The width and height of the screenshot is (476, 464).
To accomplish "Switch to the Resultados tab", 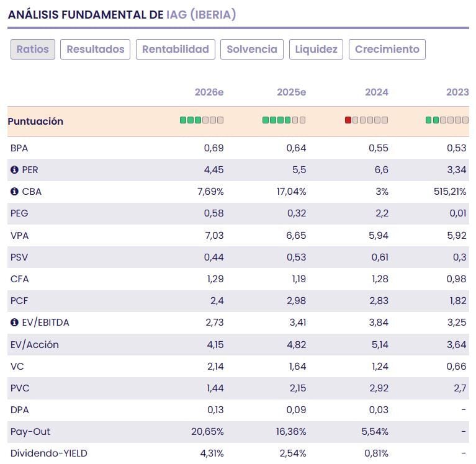I will [95, 50].
